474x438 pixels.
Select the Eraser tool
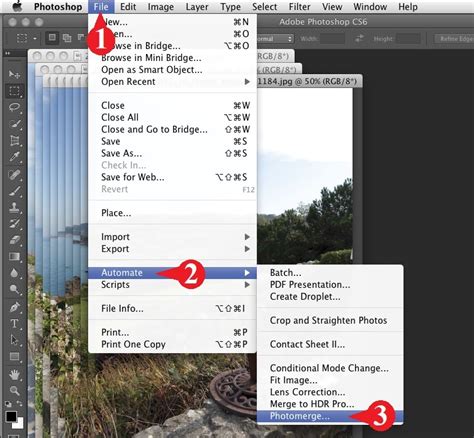pos(14,240)
